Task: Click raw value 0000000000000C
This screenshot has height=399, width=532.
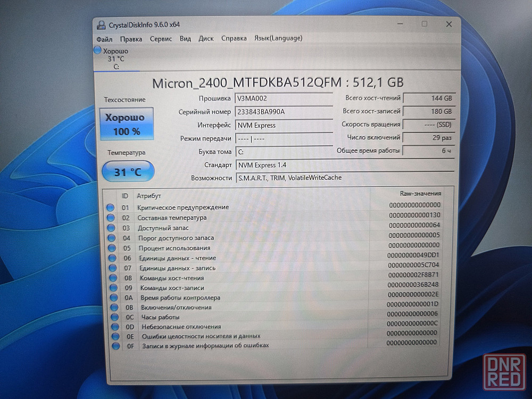Action: [412, 323]
